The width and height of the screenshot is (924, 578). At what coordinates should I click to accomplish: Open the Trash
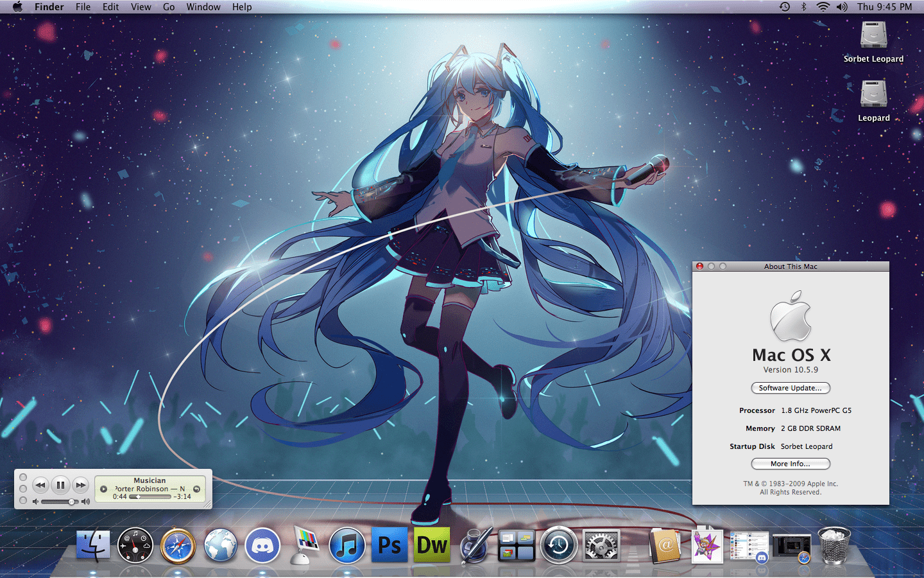834,545
